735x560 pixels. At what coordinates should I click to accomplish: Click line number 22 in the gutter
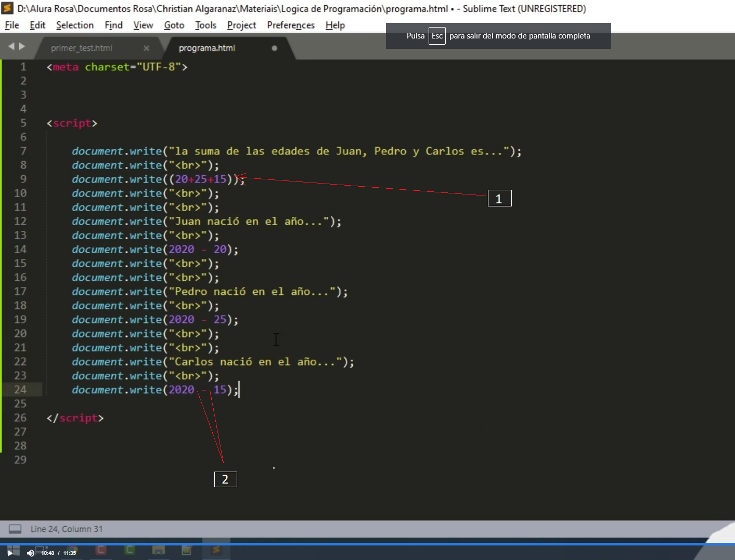20,361
